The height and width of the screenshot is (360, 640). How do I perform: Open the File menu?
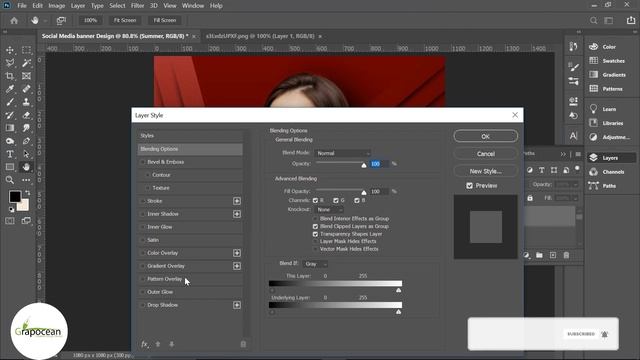[x=22, y=6]
